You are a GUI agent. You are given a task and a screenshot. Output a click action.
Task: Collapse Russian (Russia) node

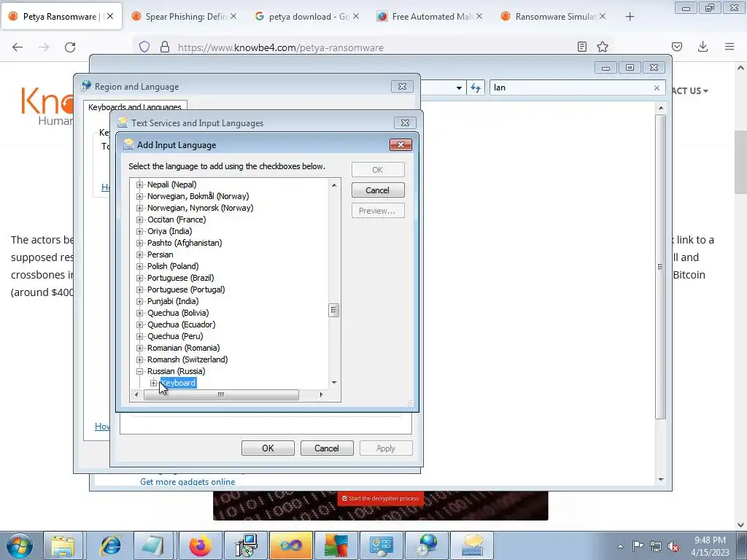point(139,371)
